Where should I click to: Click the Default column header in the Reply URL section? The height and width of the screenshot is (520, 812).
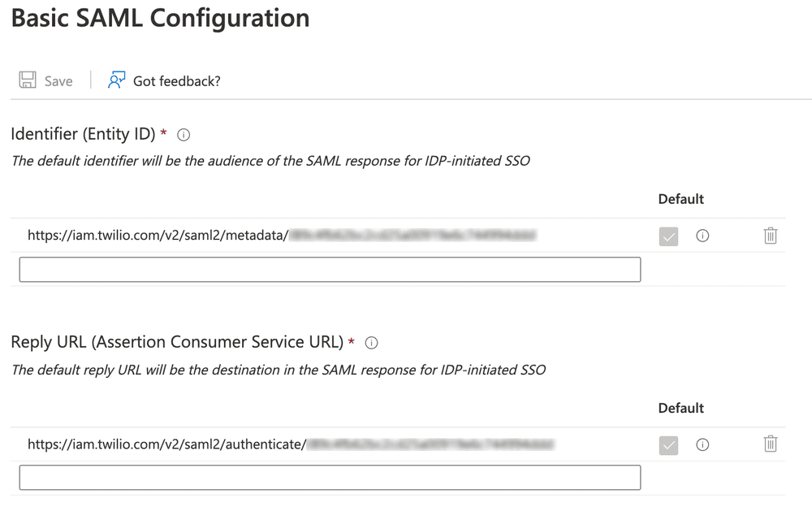pos(680,407)
